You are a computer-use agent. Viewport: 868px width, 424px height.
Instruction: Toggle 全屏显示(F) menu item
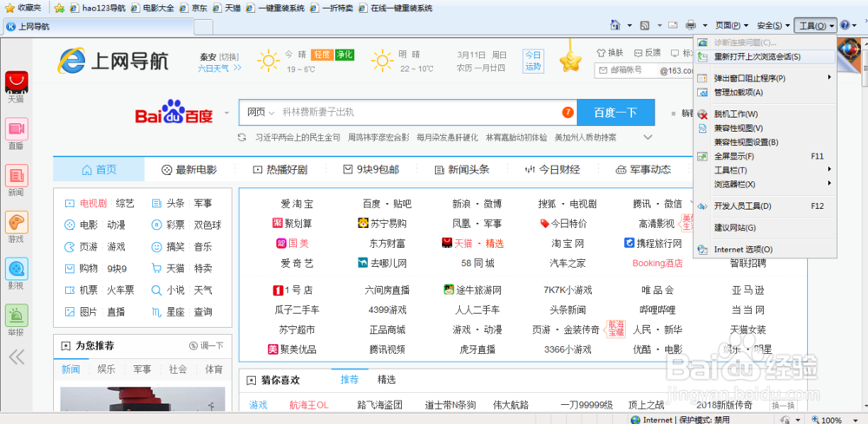(x=765, y=156)
